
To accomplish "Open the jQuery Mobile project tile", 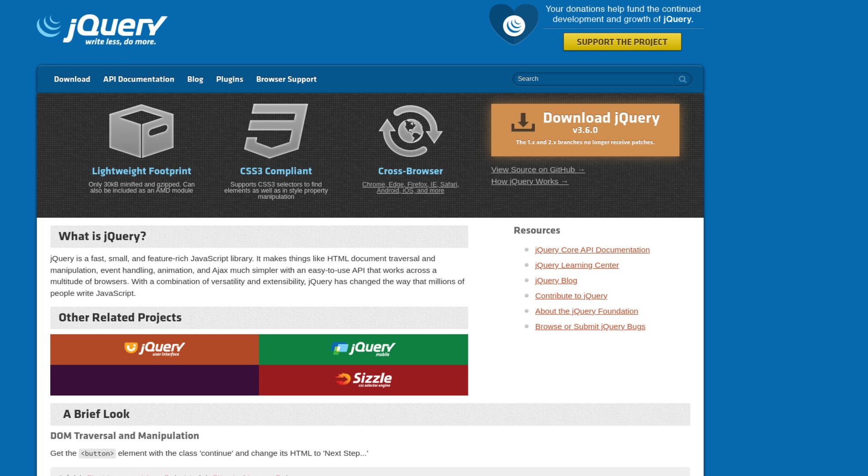I will [363, 349].
